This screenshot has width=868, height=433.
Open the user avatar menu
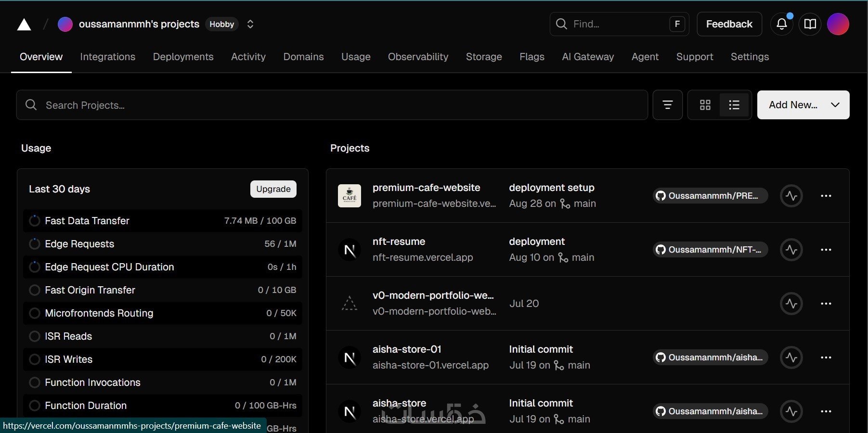click(x=838, y=24)
